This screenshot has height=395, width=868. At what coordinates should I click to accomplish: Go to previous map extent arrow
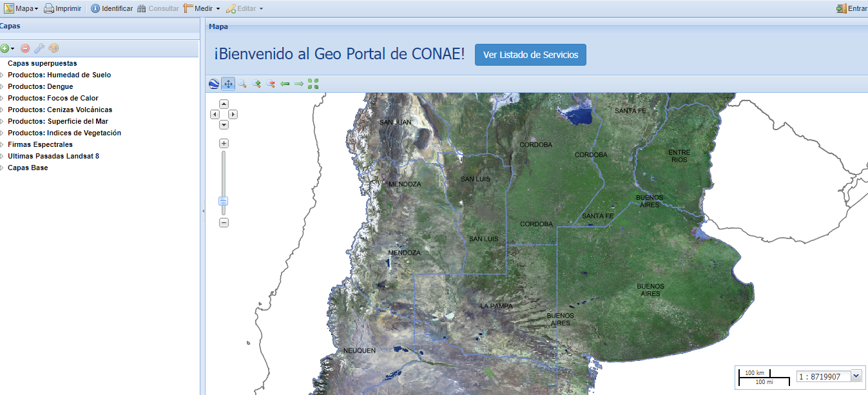click(x=285, y=84)
